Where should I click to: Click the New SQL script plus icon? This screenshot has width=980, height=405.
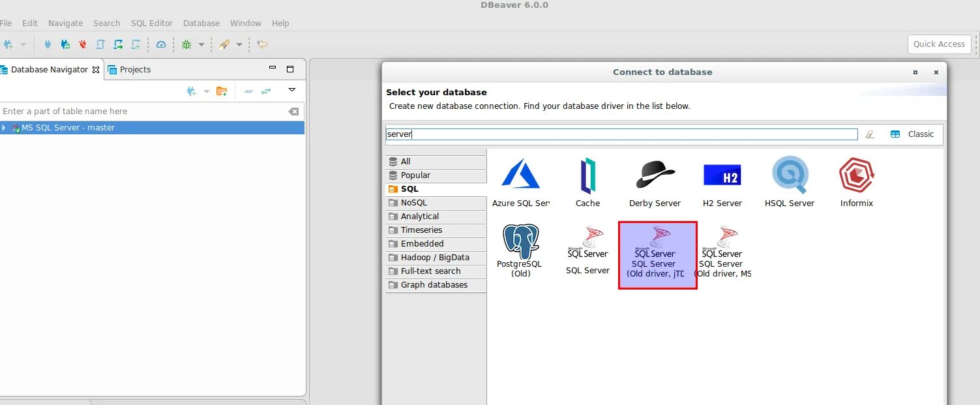(x=136, y=44)
